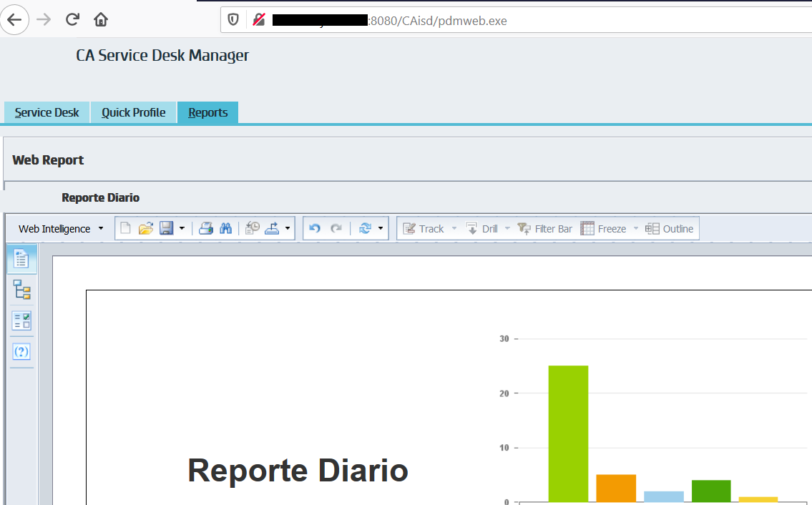
Task: Open an existing report
Action: click(x=146, y=227)
